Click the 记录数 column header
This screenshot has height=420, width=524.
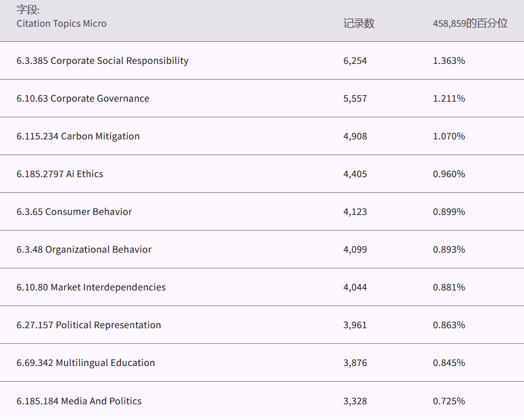click(x=359, y=23)
